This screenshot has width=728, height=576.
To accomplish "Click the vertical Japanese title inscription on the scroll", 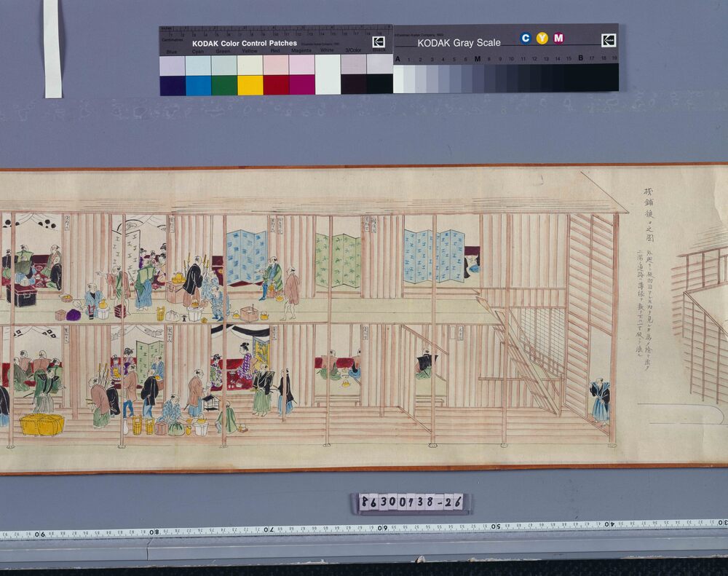I will [x=649, y=215].
